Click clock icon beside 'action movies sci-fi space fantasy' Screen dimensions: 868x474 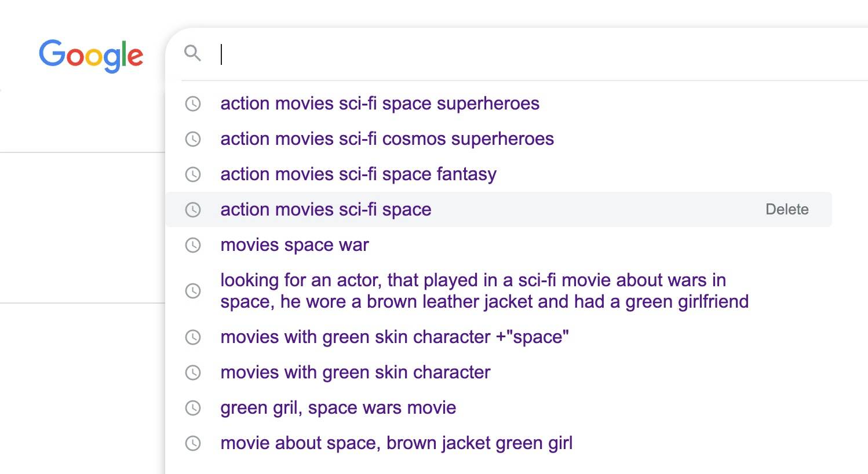click(x=193, y=174)
